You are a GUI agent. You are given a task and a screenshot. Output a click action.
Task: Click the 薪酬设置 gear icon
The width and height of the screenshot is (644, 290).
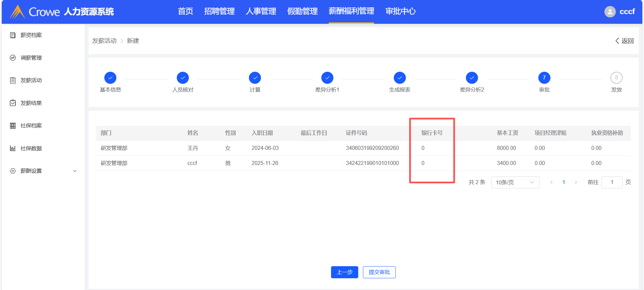13,171
